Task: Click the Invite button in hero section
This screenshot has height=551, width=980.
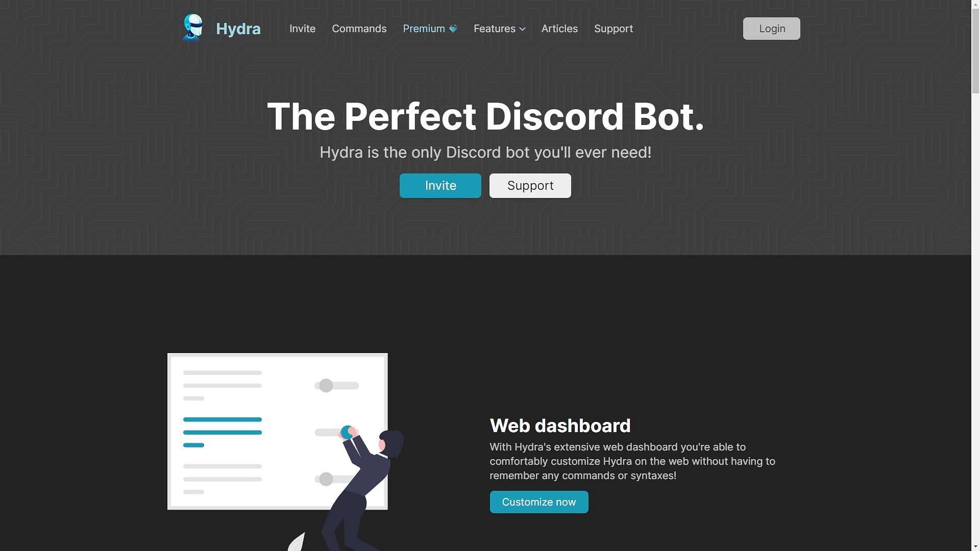Action: (440, 185)
